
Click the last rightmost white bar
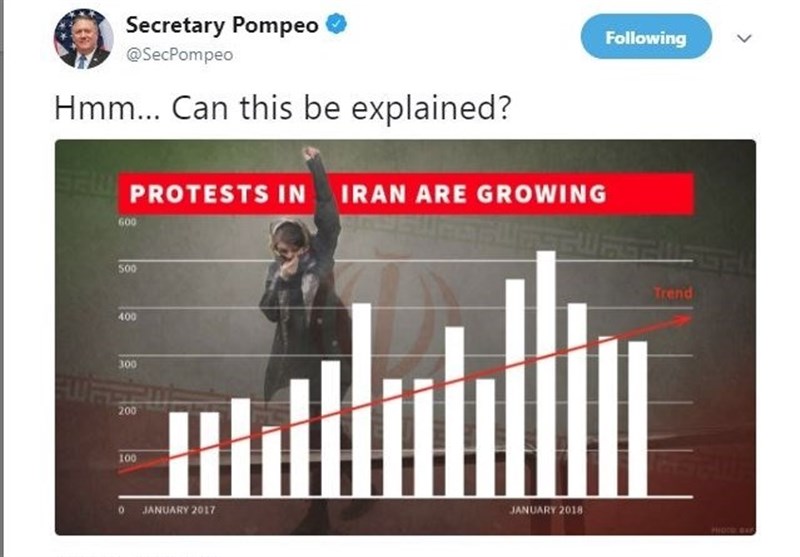click(x=638, y=419)
